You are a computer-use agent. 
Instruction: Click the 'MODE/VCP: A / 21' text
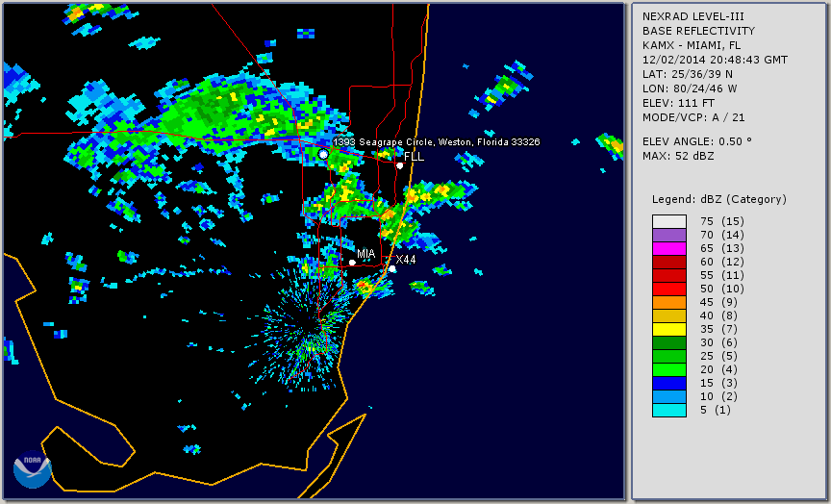pyautogui.click(x=693, y=117)
